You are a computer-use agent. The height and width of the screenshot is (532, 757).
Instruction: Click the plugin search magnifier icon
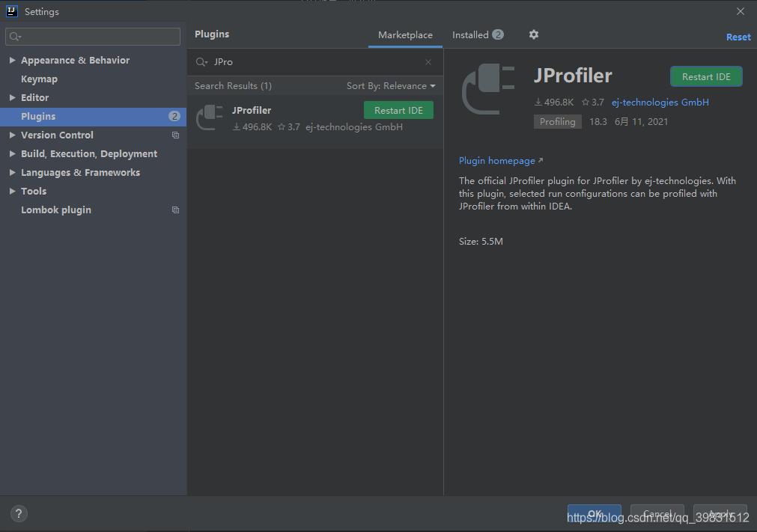[201, 62]
